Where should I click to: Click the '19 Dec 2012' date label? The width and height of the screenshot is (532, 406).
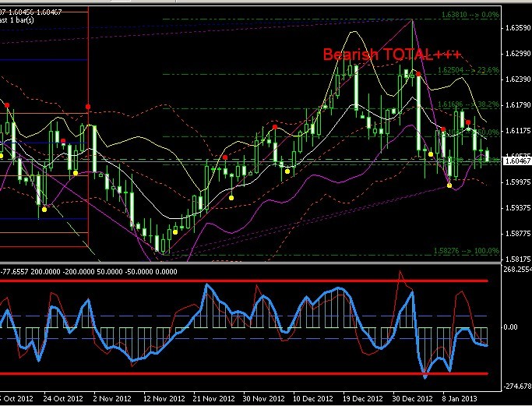tap(363, 398)
